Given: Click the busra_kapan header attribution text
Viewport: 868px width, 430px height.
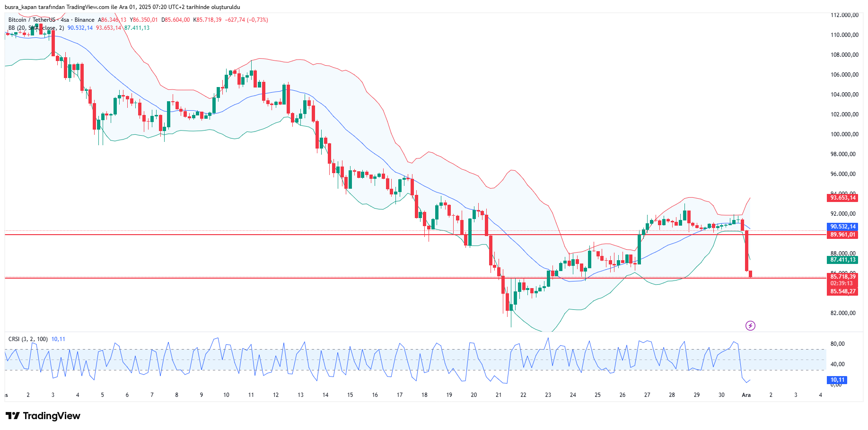Looking at the screenshot, I should coord(122,7).
